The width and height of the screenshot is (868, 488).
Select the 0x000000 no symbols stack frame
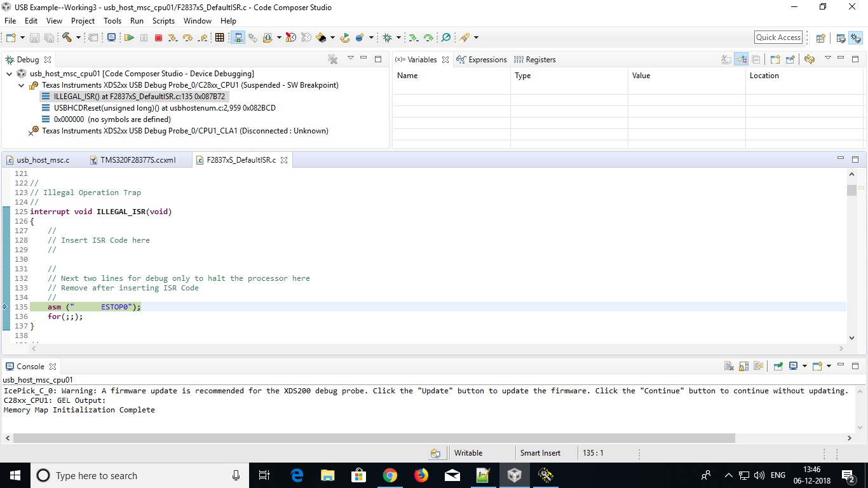[x=105, y=119]
